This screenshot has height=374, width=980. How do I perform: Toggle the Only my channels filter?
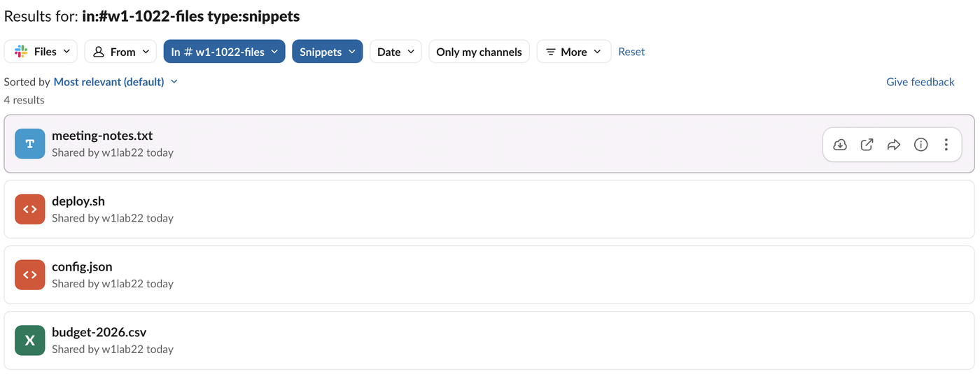click(x=479, y=52)
